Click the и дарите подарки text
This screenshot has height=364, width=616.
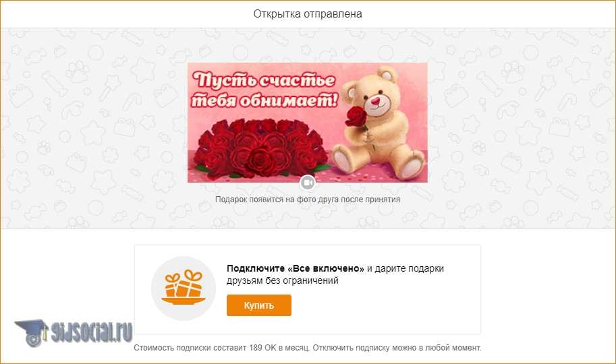coord(405,268)
